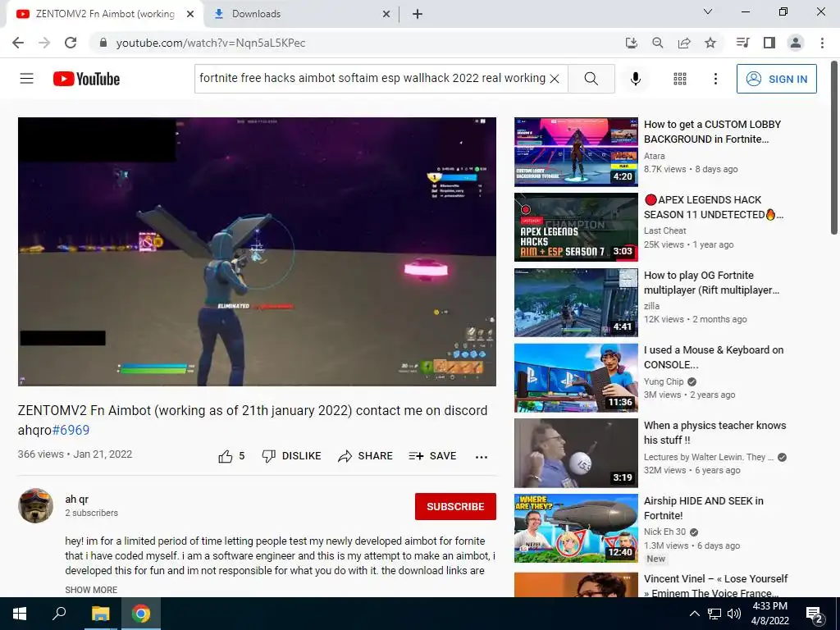Open APEX LEGENDS HACK video title
This screenshot has width=840, height=630.
714,208
